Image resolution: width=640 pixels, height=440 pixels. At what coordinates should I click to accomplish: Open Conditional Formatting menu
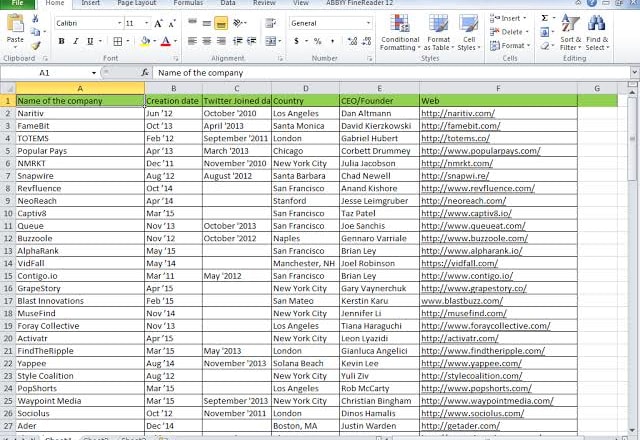click(400, 33)
